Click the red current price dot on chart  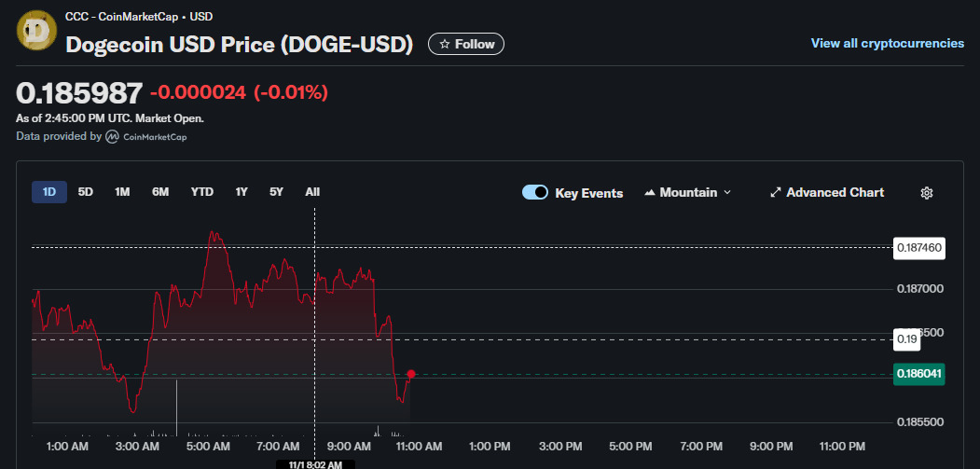point(411,374)
